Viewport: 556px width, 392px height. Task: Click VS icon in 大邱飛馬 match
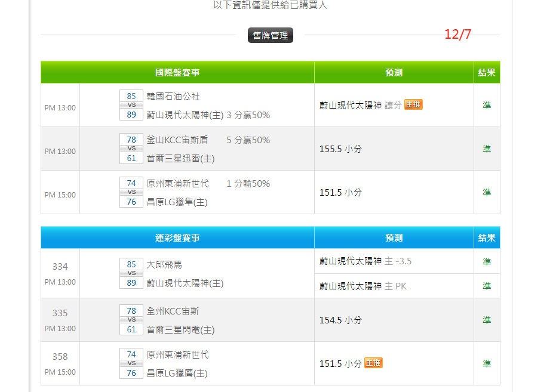[131, 273]
